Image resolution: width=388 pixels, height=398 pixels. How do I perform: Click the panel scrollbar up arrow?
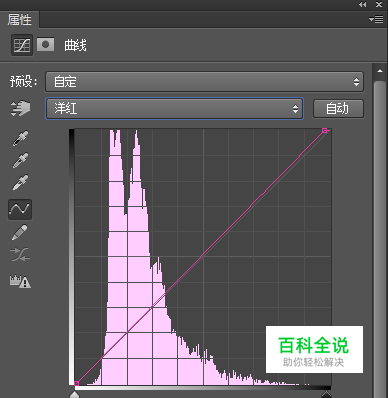[380, 71]
